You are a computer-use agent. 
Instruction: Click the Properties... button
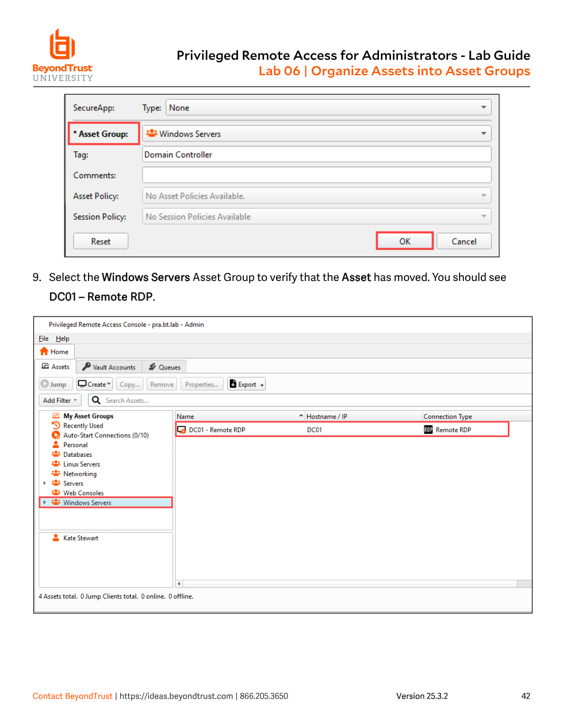click(201, 384)
